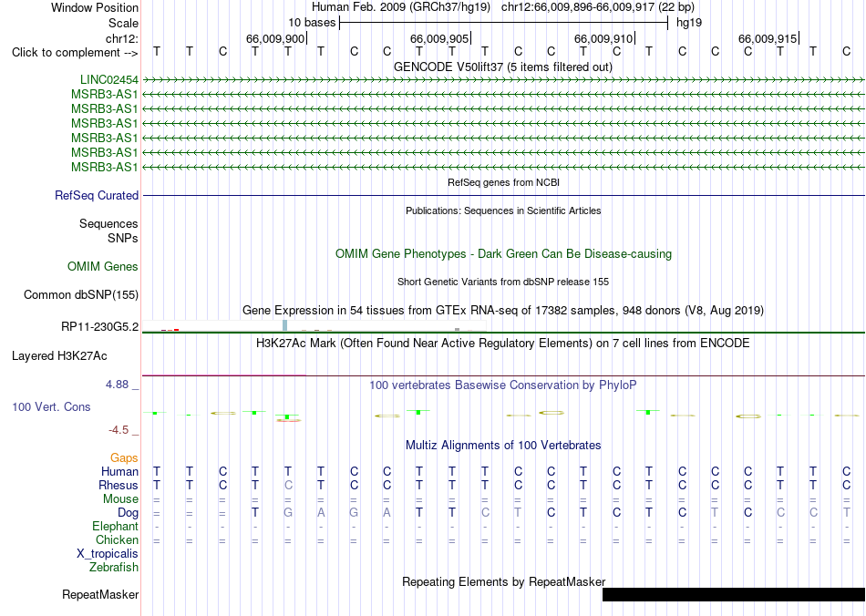Select the X_tropicalis species label
Screen dimensions: 866x616
(108, 554)
